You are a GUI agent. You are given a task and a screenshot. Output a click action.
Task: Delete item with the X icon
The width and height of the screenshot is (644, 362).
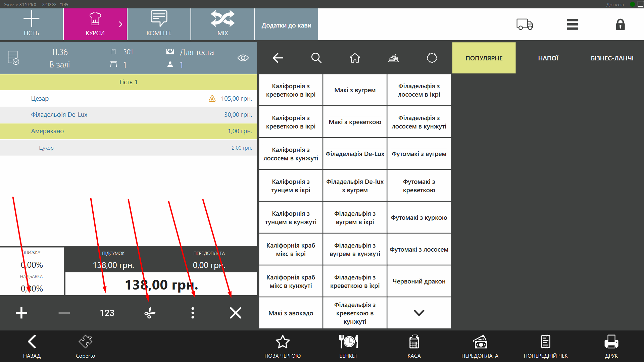tap(236, 313)
